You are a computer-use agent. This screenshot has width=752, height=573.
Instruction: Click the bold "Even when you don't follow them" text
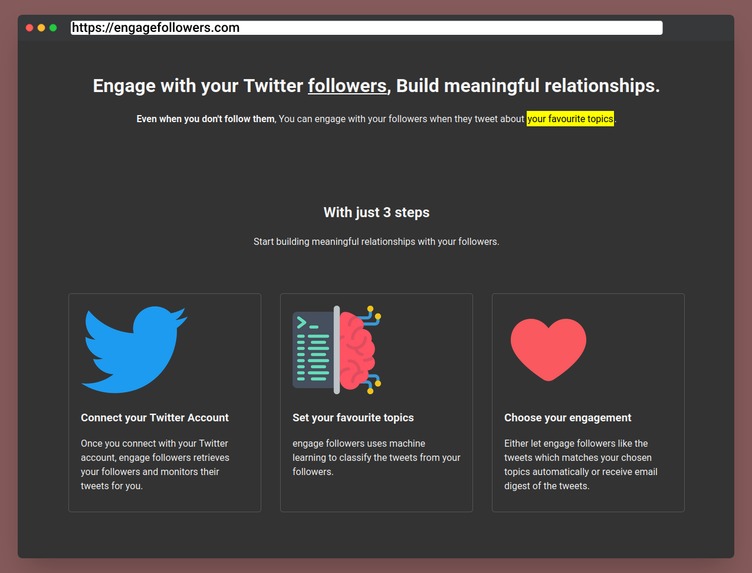[205, 118]
